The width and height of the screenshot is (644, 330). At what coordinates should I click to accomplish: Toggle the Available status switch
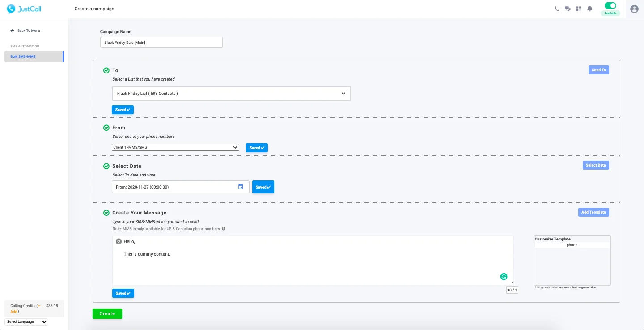pos(610,6)
